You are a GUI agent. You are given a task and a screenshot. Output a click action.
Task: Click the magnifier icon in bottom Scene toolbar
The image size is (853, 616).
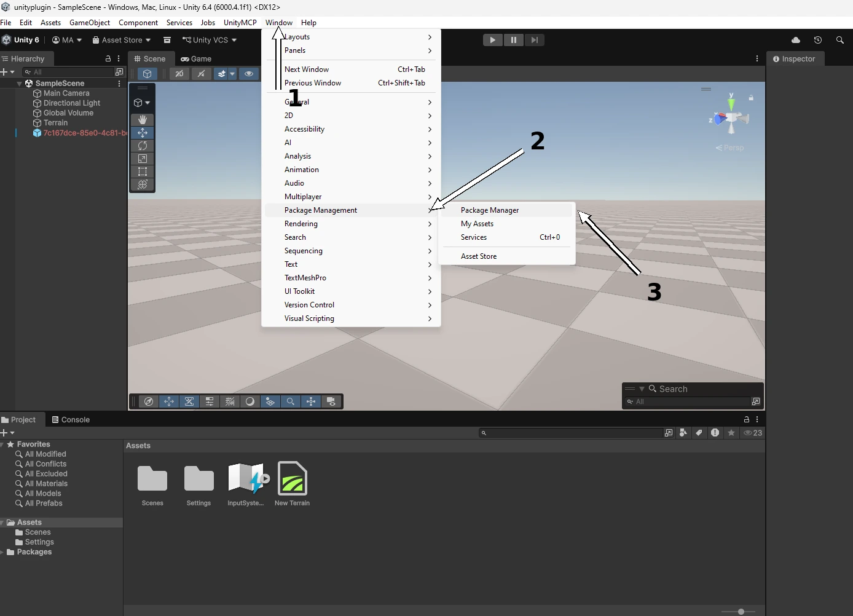(x=291, y=401)
